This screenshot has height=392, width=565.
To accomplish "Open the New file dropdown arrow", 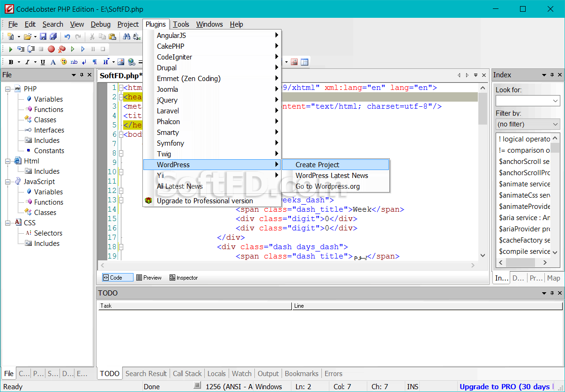I will [19, 37].
